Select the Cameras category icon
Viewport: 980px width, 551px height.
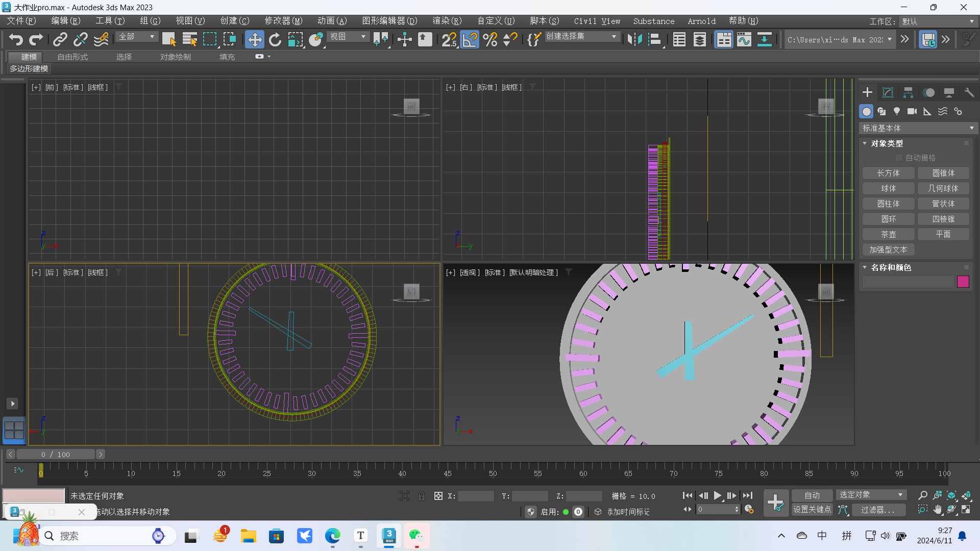[x=912, y=111]
